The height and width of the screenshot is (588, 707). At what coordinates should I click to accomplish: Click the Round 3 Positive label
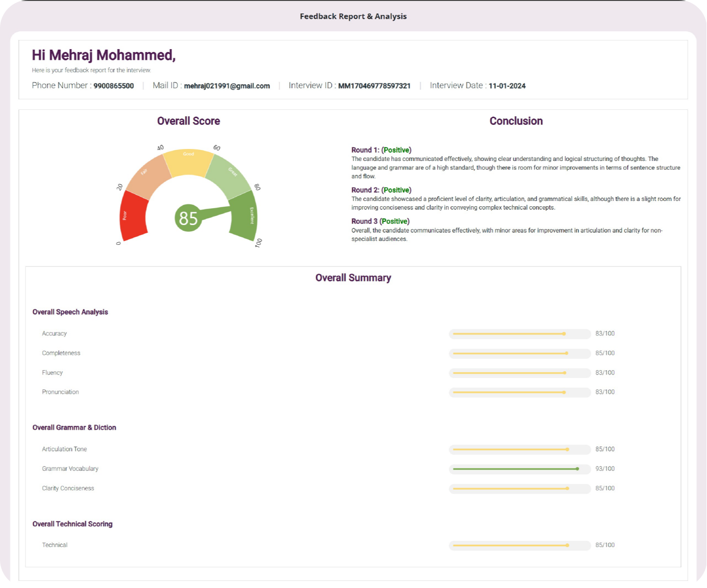point(394,221)
